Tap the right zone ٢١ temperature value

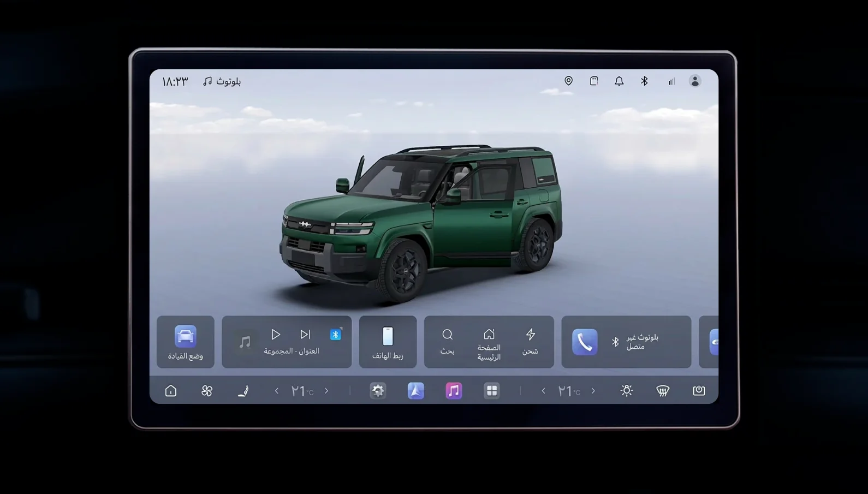(568, 391)
